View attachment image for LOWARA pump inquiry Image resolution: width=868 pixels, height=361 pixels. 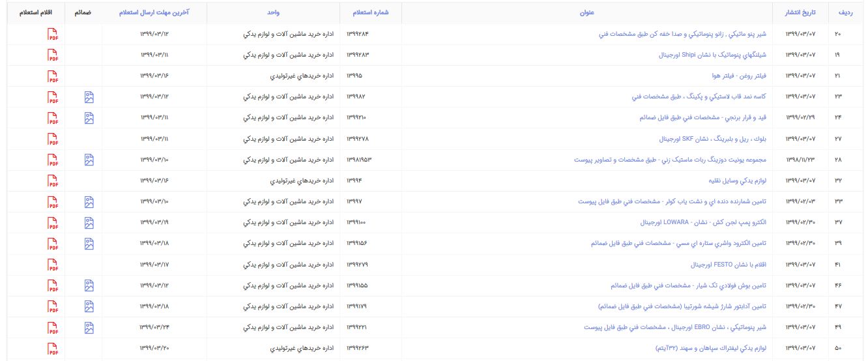click(x=89, y=223)
